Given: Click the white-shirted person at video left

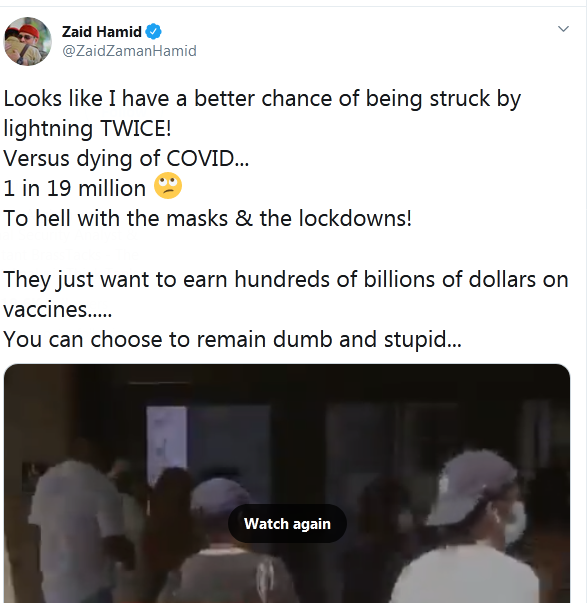Looking at the screenshot, I should click(x=77, y=531).
